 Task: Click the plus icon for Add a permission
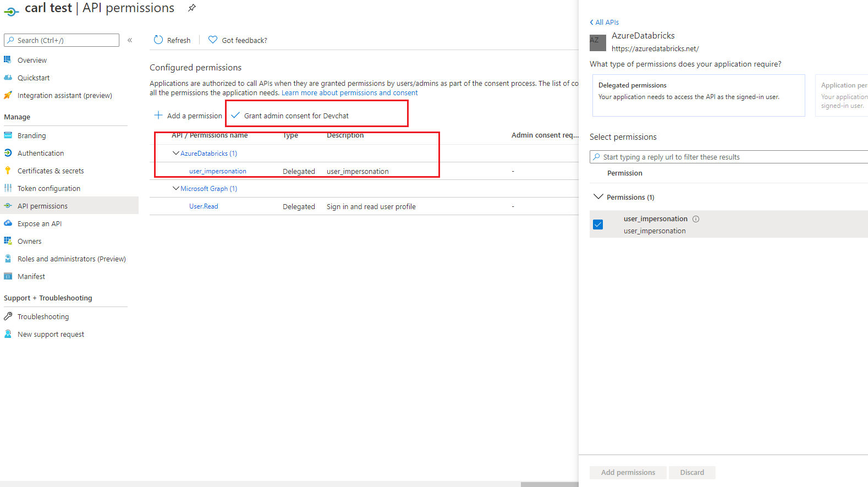point(158,115)
